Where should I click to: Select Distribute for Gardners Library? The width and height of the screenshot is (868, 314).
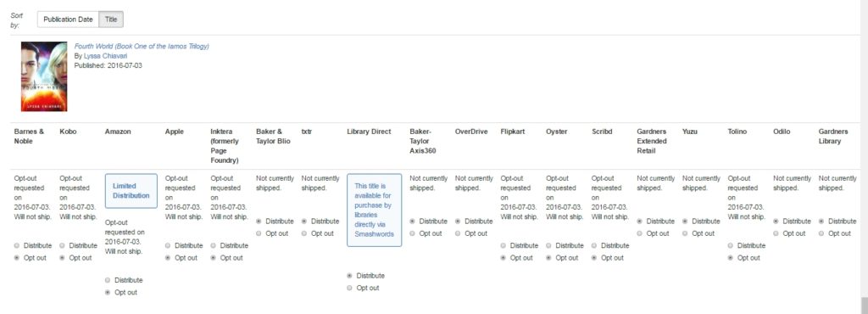(x=821, y=221)
